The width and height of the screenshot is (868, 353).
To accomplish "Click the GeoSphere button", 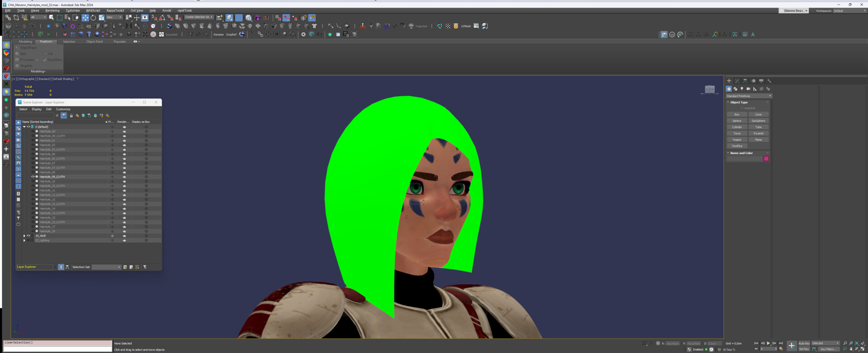I will 758,121.
